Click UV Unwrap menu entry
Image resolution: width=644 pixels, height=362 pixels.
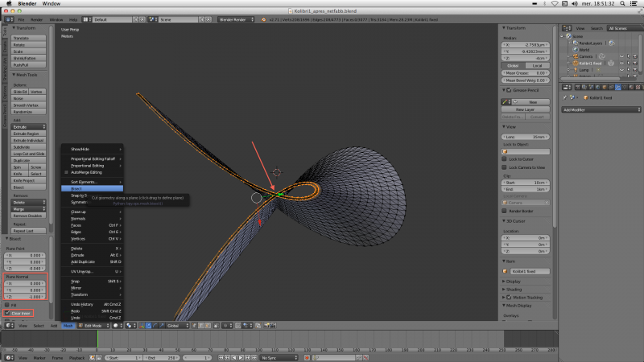pyautogui.click(x=92, y=271)
